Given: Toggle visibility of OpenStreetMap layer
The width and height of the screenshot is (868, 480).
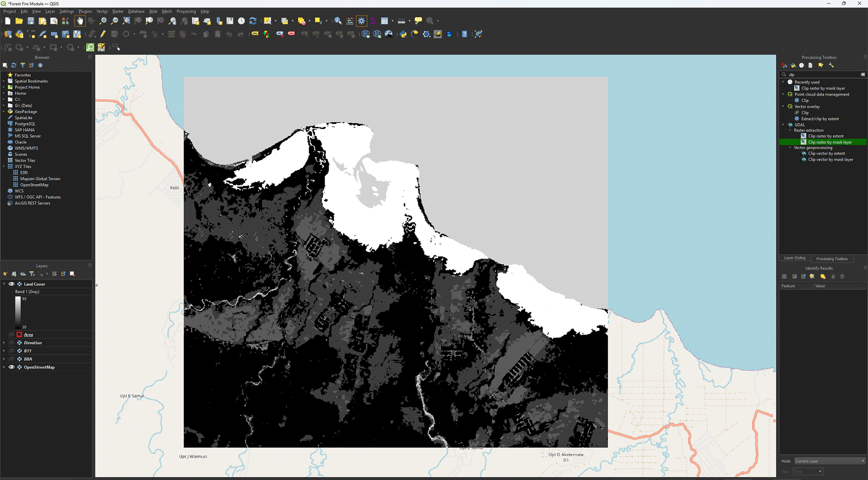Looking at the screenshot, I should coord(12,367).
